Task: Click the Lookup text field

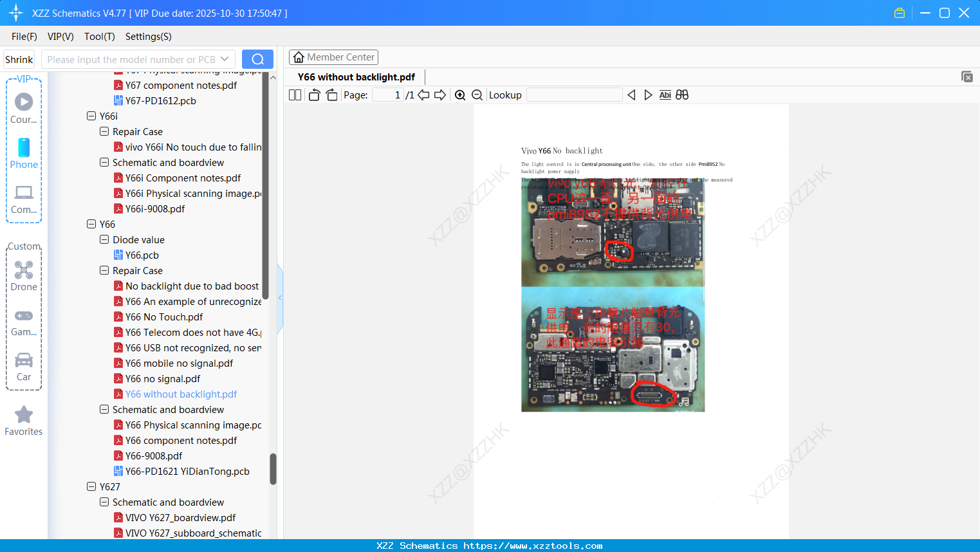Action: 574,95
